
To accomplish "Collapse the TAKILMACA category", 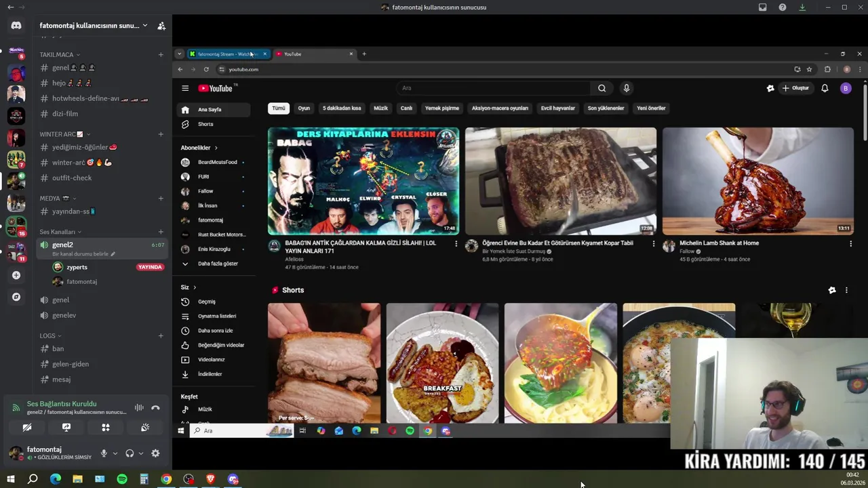I will click(60, 54).
